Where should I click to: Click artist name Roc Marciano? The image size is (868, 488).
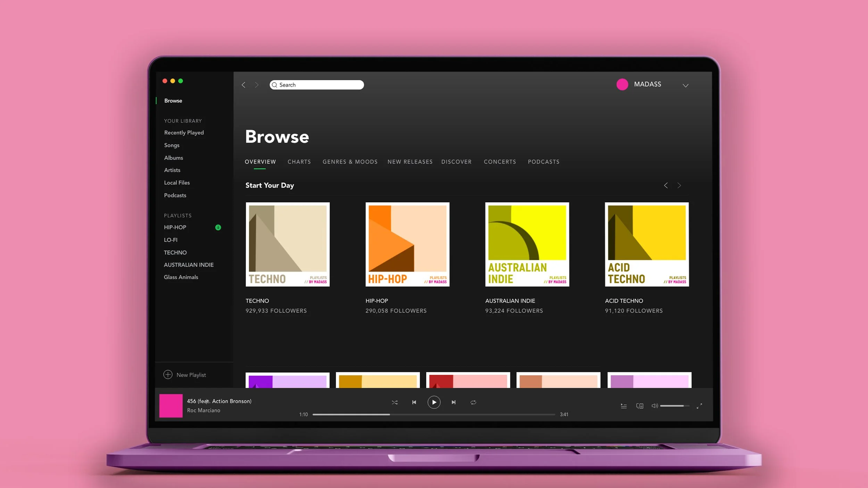pos(203,410)
